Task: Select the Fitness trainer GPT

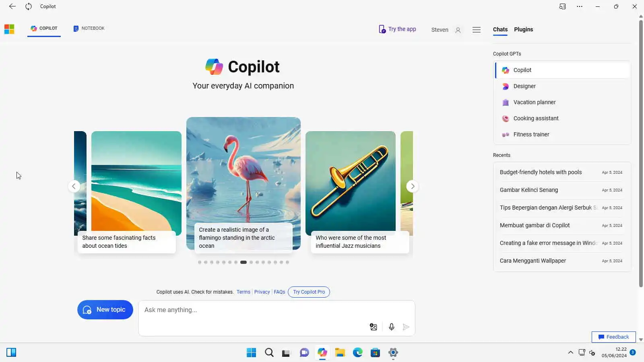Action: [x=562, y=134]
